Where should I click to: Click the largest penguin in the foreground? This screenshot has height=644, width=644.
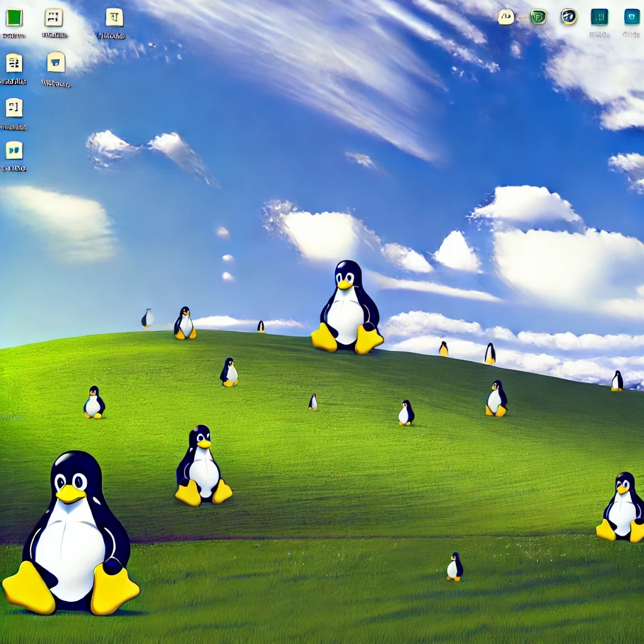(x=72, y=535)
